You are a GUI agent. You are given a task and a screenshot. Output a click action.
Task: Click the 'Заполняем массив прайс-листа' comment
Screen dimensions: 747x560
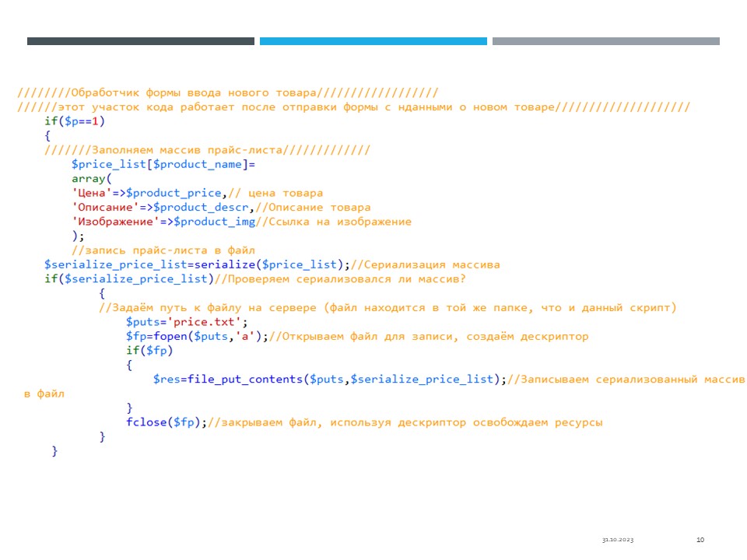click(x=207, y=150)
